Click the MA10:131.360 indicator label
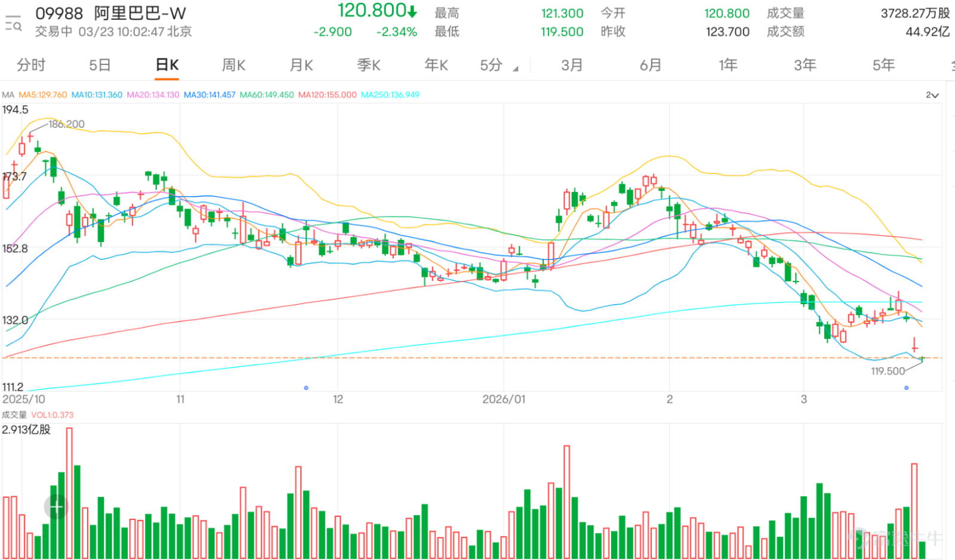The image size is (955, 560). coord(97,95)
